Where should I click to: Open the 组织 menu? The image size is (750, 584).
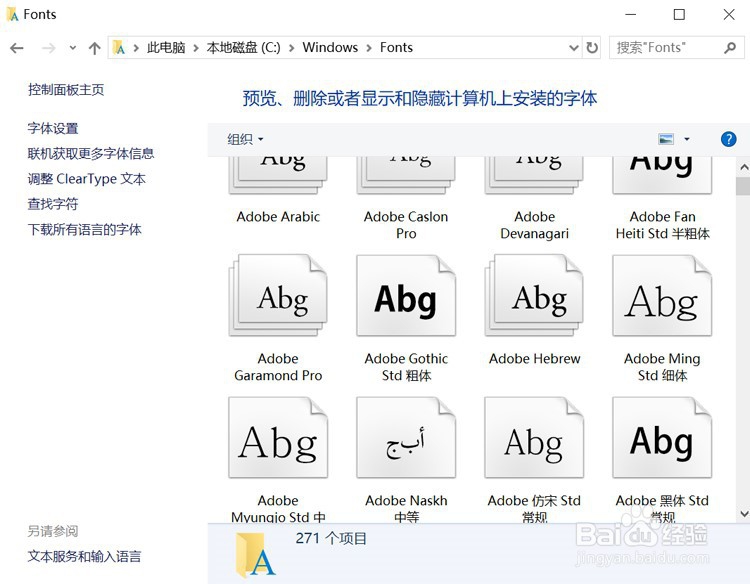click(245, 139)
